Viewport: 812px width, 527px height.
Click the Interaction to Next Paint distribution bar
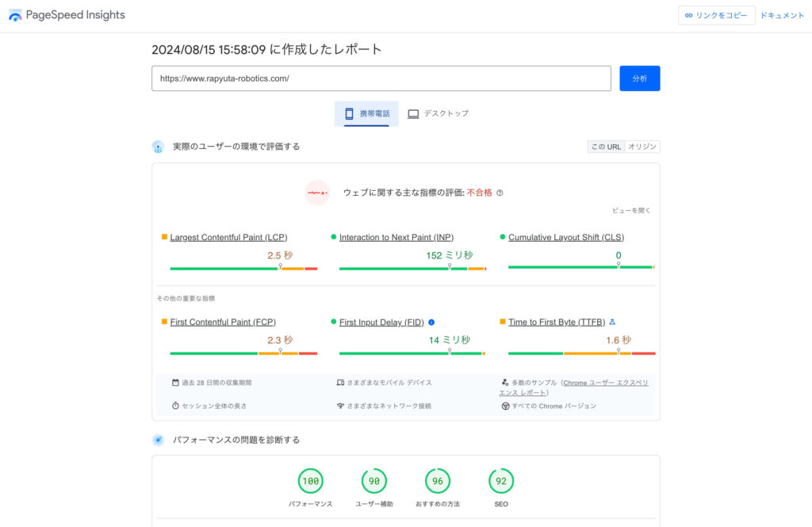412,269
